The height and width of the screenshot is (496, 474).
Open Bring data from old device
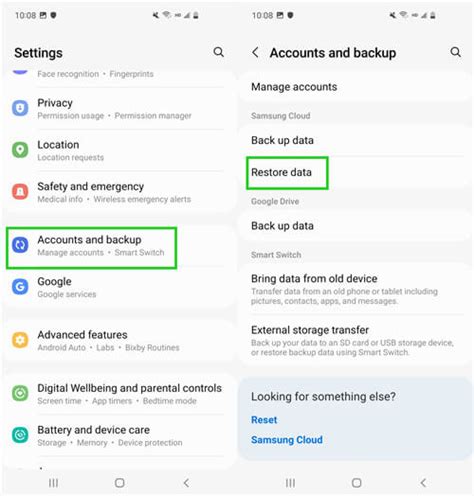tap(355, 289)
